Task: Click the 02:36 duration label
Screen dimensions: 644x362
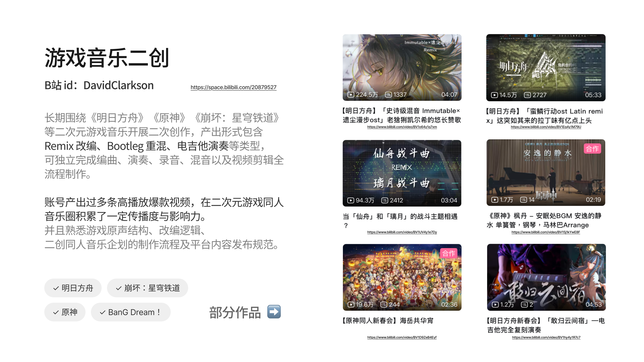Action: point(449,305)
